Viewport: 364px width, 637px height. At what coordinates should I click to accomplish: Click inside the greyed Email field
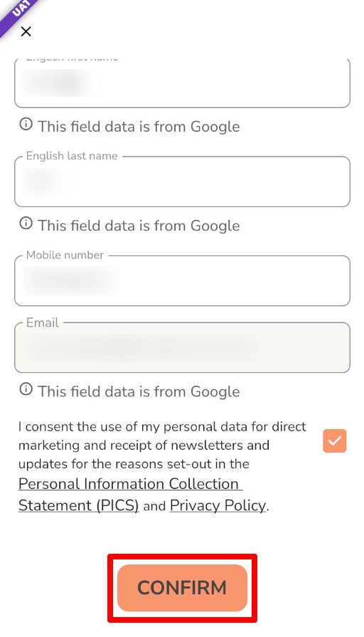(182, 348)
